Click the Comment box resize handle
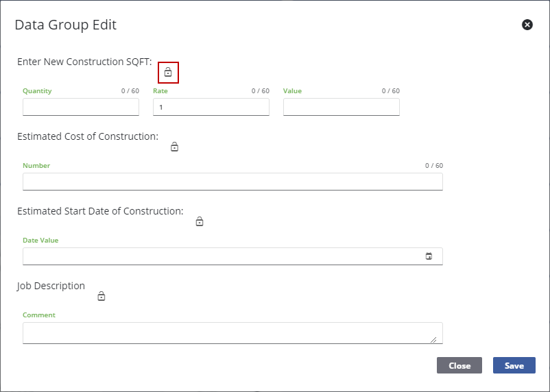This screenshot has height=392, width=550. (x=433, y=339)
